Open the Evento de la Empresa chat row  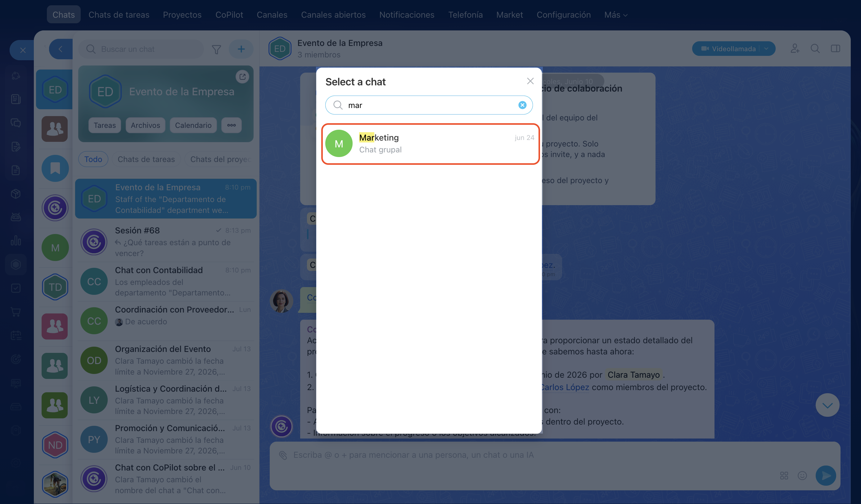pos(166,199)
